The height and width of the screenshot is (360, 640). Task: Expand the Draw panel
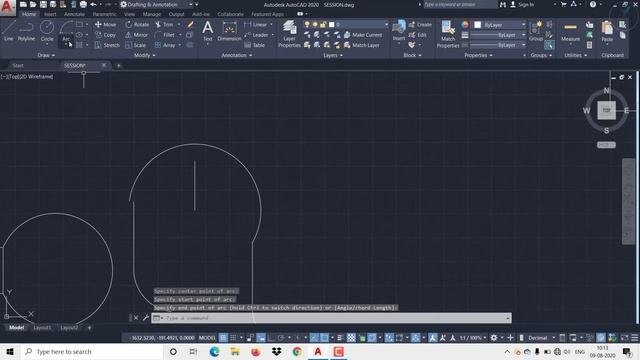pyautogui.click(x=46, y=55)
